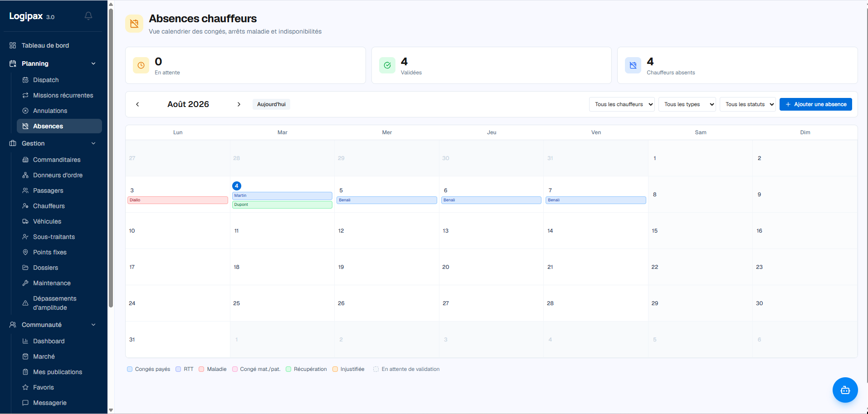Click Ajouter une absence button
Viewport: 868px width, 414px height.
pos(816,104)
